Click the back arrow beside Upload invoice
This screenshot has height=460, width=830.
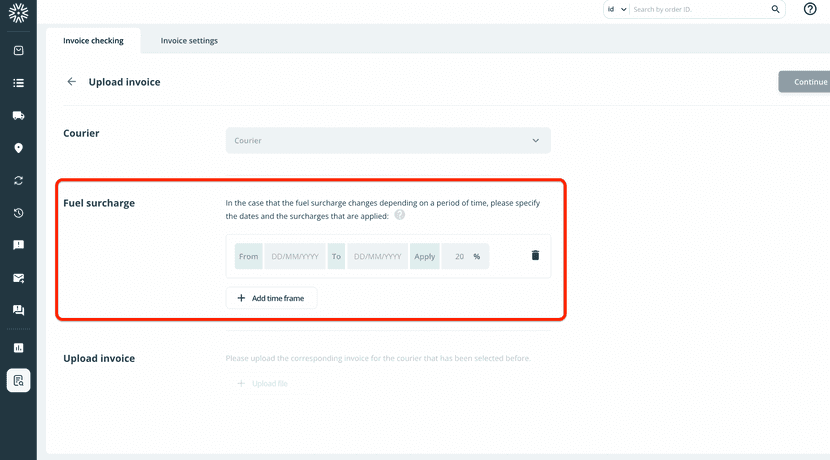coord(71,82)
